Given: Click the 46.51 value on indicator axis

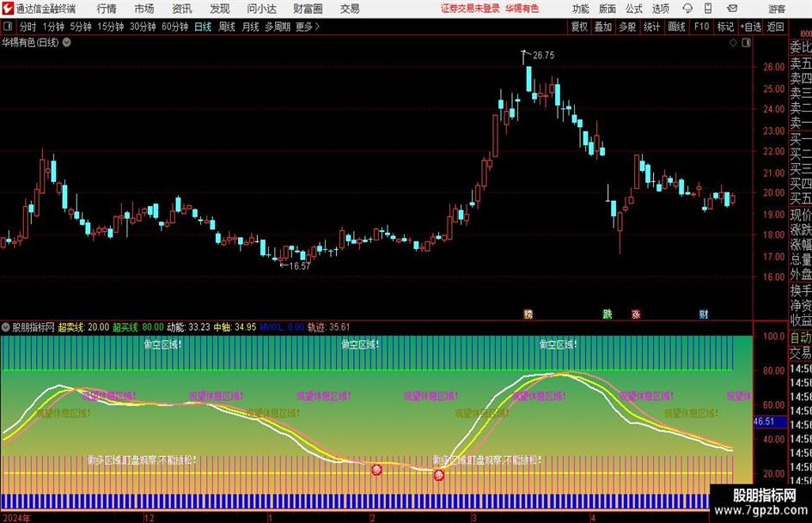Looking at the screenshot, I should (x=765, y=422).
